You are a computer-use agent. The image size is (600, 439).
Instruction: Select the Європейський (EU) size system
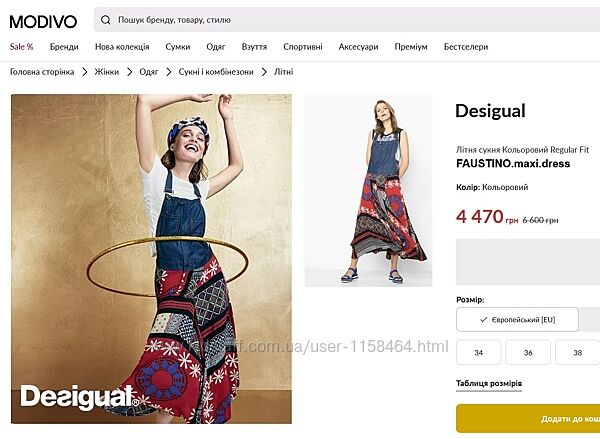click(x=517, y=320)
